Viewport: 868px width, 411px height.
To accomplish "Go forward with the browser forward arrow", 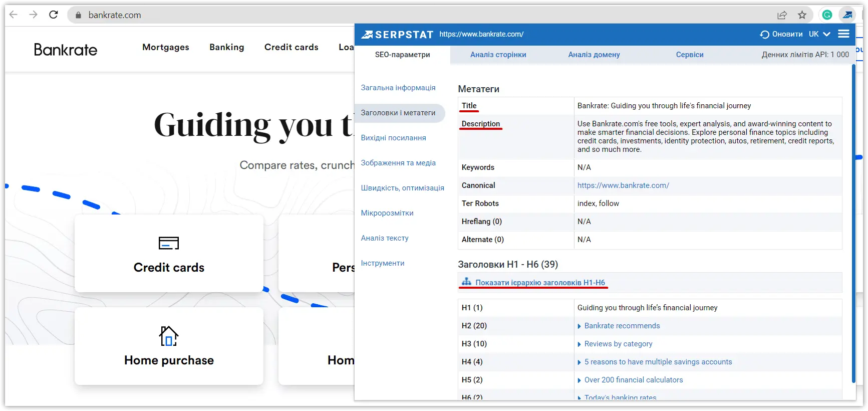I will pos(34,15).
